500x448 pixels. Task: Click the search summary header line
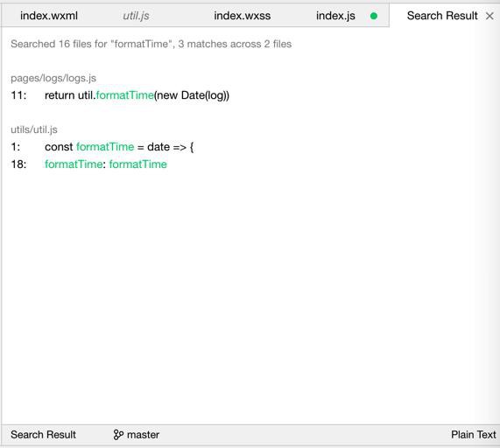pyautogui.click(x=151, y=44)
